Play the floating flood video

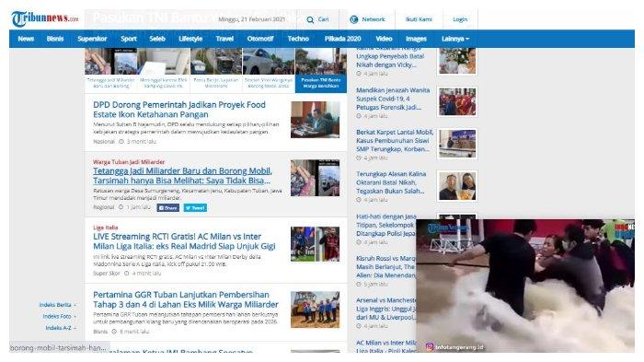pyautogui.click(x=525, y=285)
